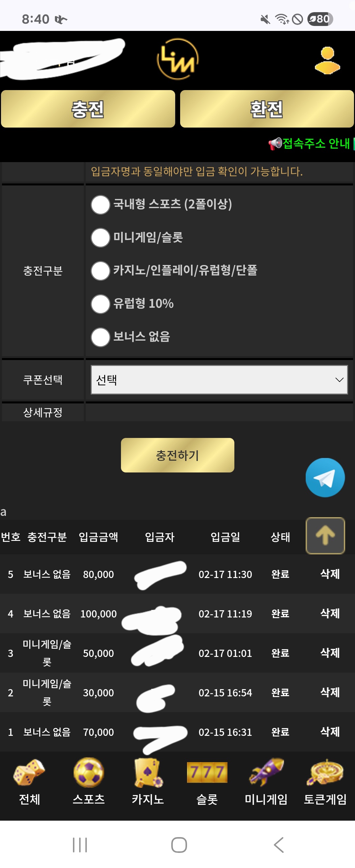The width and height of the screenshot is (355, 868).
Task: Choose the 보너스 없음 radio option
Action: click(x=100, y=337)
